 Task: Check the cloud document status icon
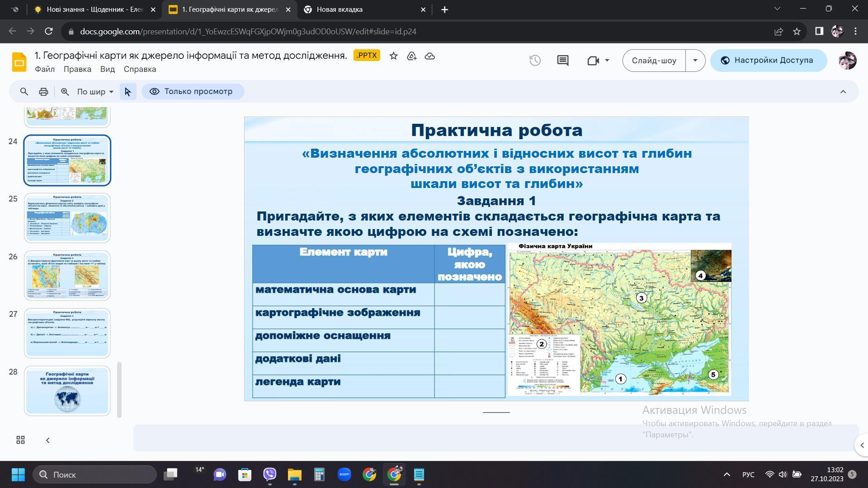pyautogui.click(x=429, y=56)
